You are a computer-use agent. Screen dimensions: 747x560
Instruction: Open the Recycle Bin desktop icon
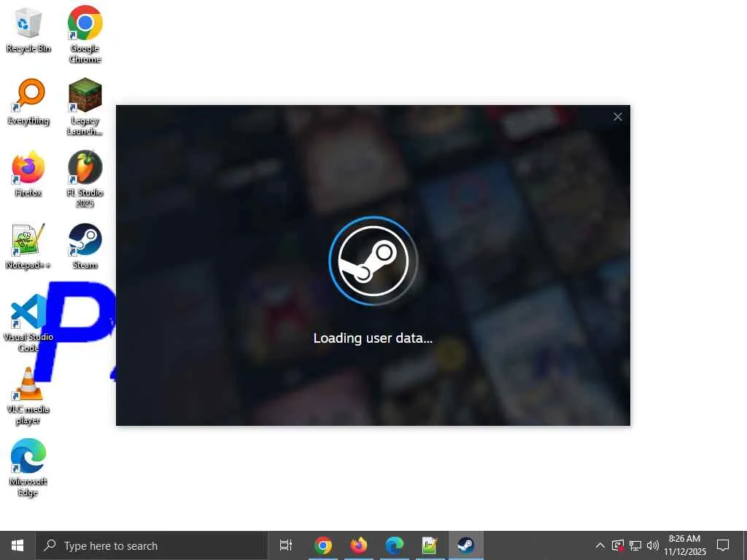coord(28,30)
